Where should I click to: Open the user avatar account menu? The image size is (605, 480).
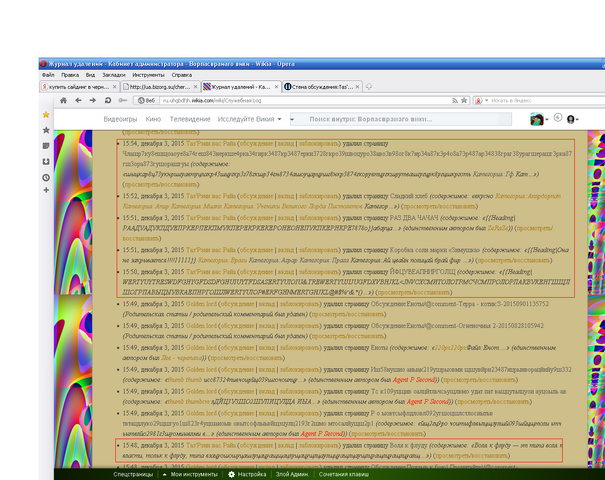[539, 119]
